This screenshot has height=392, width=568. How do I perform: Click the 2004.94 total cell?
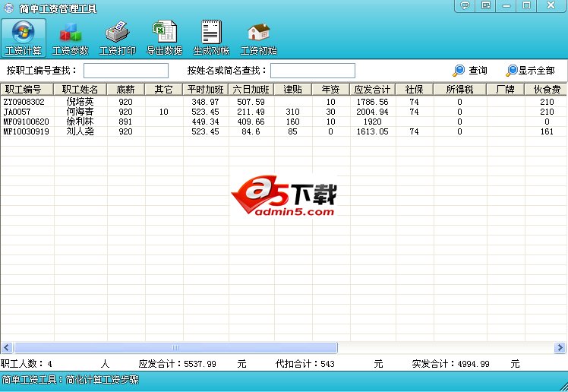pos(372,112)
